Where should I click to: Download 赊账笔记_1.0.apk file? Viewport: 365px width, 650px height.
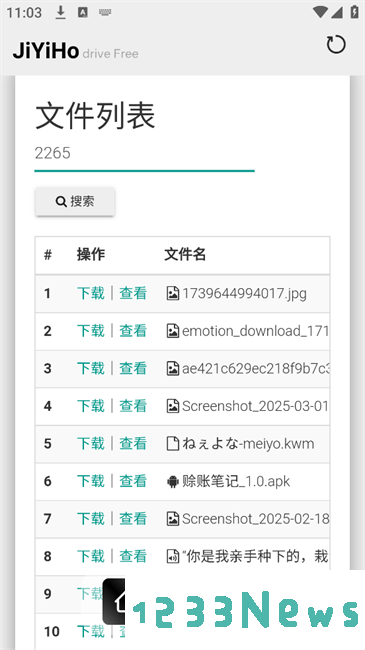click(90, 481)
